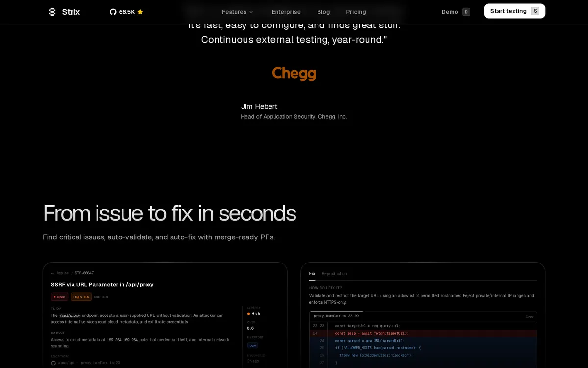The image size is (588, 368).
Task: Click the Low fix effort badge
Action: pyautogui.click(x=253, y=345)
